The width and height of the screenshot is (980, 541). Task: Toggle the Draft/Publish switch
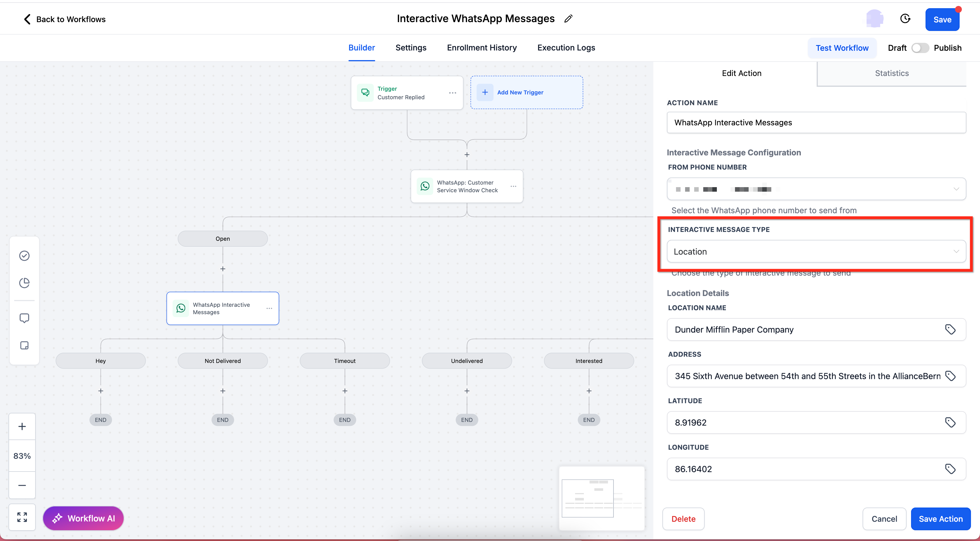[x=920, y=48]
